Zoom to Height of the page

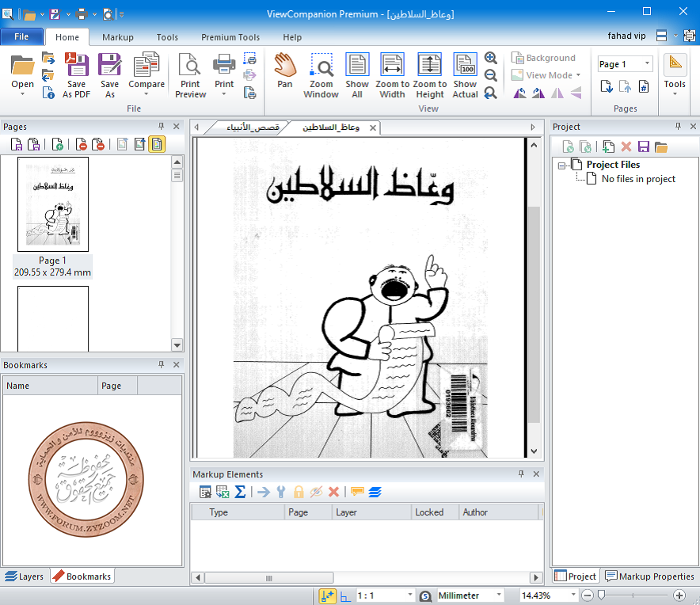(x=430, y=75)
